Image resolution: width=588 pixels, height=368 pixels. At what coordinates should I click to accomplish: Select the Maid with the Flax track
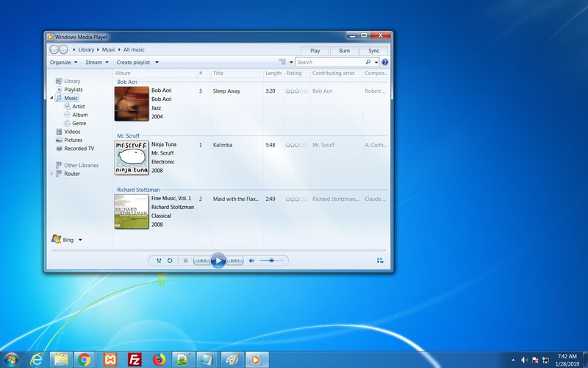click(x=236, y=199)
